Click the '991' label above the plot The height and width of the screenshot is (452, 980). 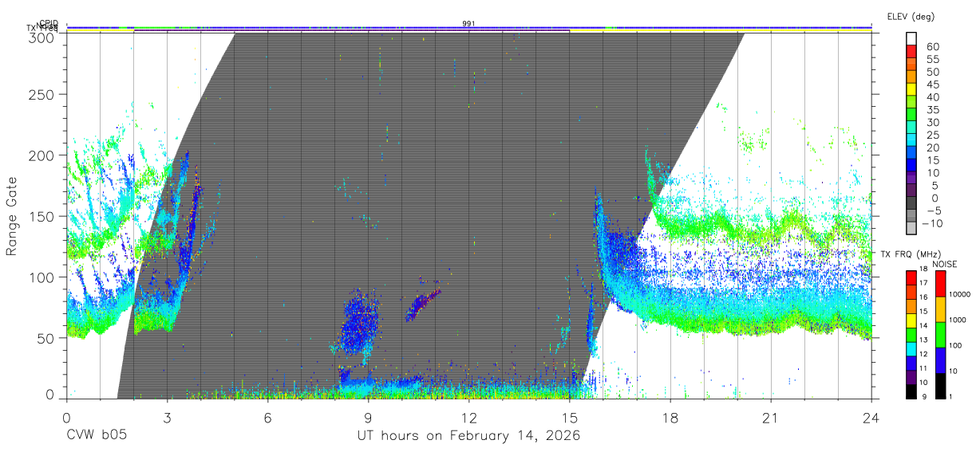click(468, 24)
